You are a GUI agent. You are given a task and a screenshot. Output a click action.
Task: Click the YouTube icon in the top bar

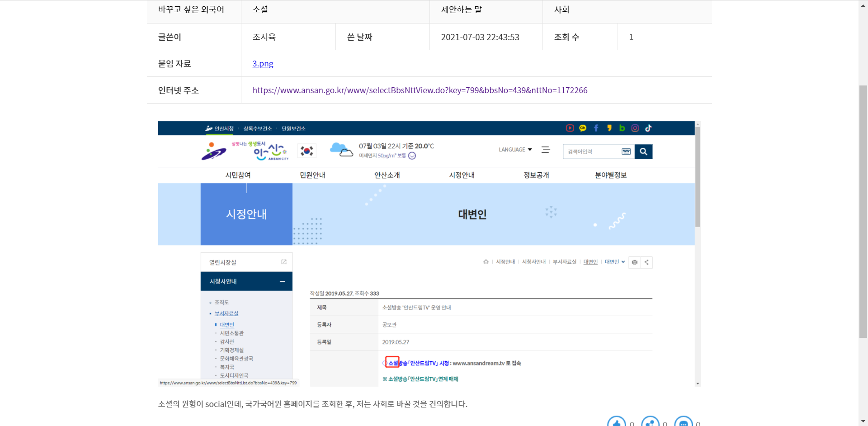point(570,128)
